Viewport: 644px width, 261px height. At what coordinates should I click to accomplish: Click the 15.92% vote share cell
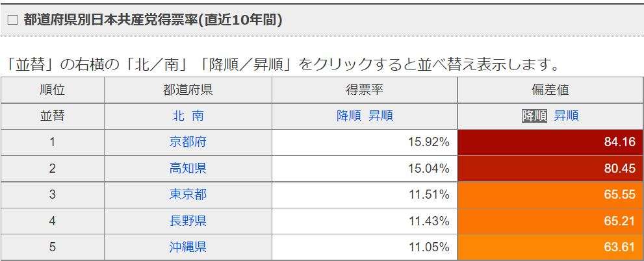[365, 142]
